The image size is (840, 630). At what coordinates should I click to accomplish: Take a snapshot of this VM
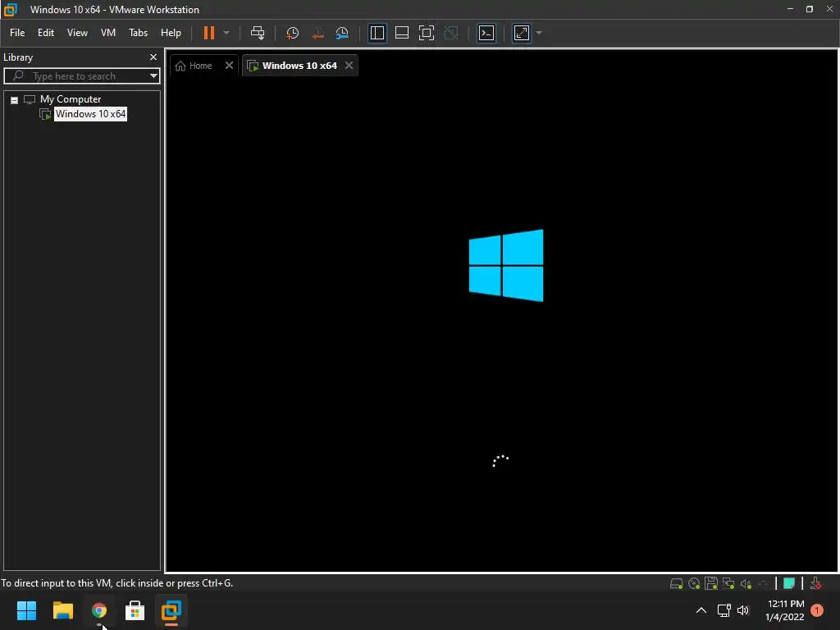(293, 33)
